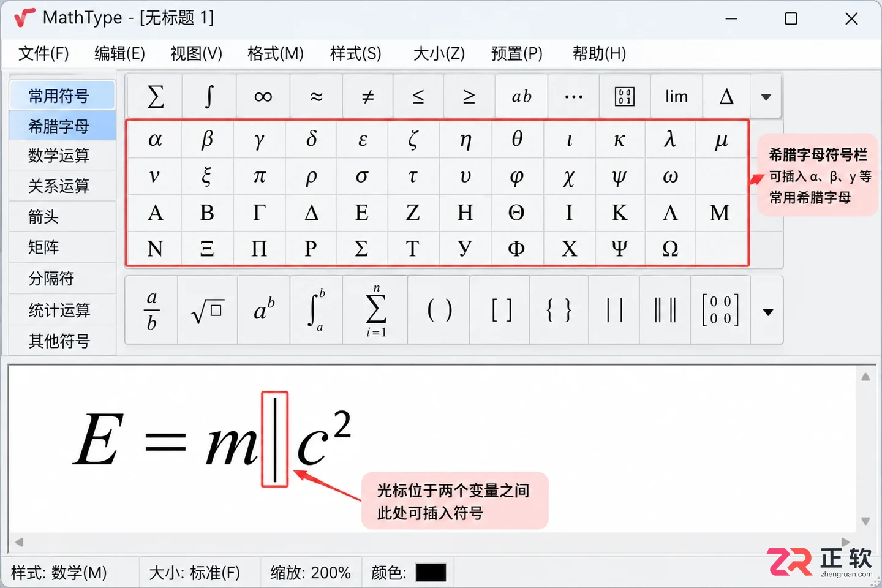Insert the double vertical bars norm template
This screenshot has width=882, height=588.
click(665, 311)
